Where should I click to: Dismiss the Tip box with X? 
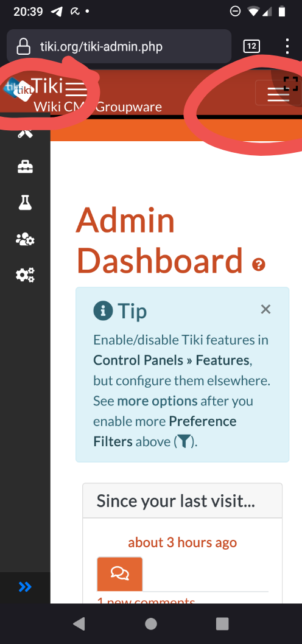266,309
